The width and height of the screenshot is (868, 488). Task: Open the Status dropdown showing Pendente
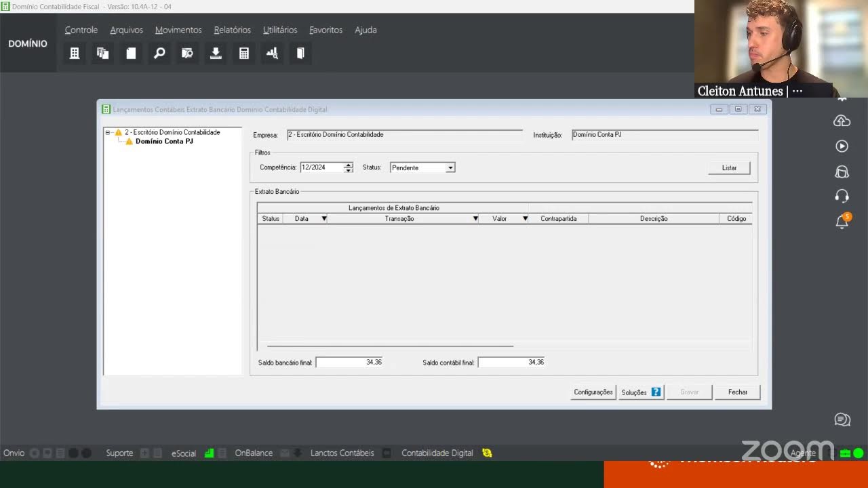click(x=450, y=167)
